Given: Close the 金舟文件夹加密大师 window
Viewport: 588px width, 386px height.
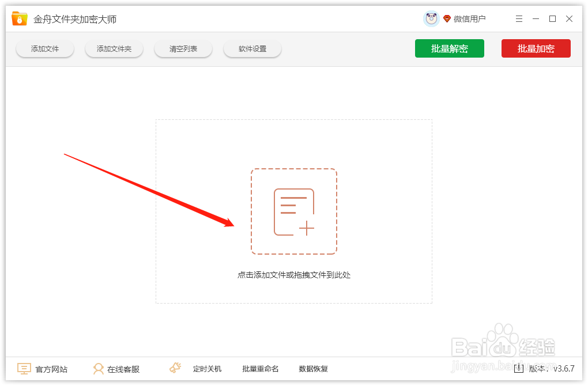Looking at the screenshot, I should pos(569,19).
